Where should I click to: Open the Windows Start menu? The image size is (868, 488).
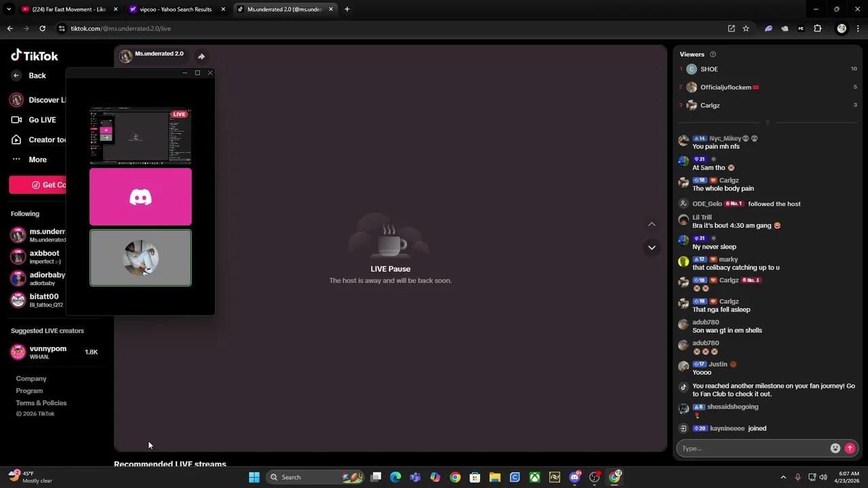pos(254,477)
